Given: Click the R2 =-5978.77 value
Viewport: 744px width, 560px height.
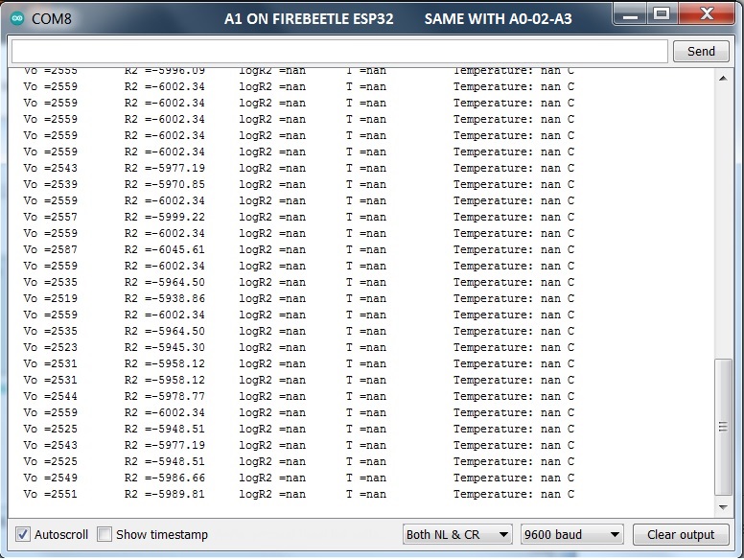Looking at the screenshot, I should coord(165,396).
